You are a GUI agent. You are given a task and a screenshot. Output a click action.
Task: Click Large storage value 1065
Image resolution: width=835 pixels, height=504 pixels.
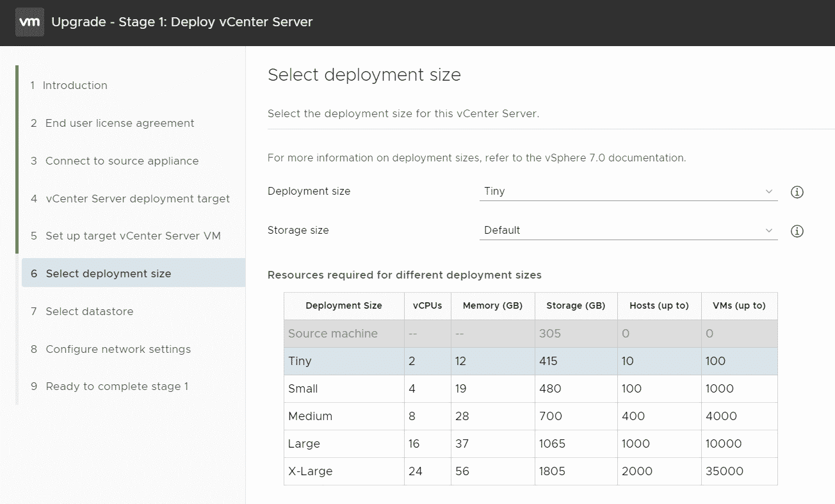point(553,444)
